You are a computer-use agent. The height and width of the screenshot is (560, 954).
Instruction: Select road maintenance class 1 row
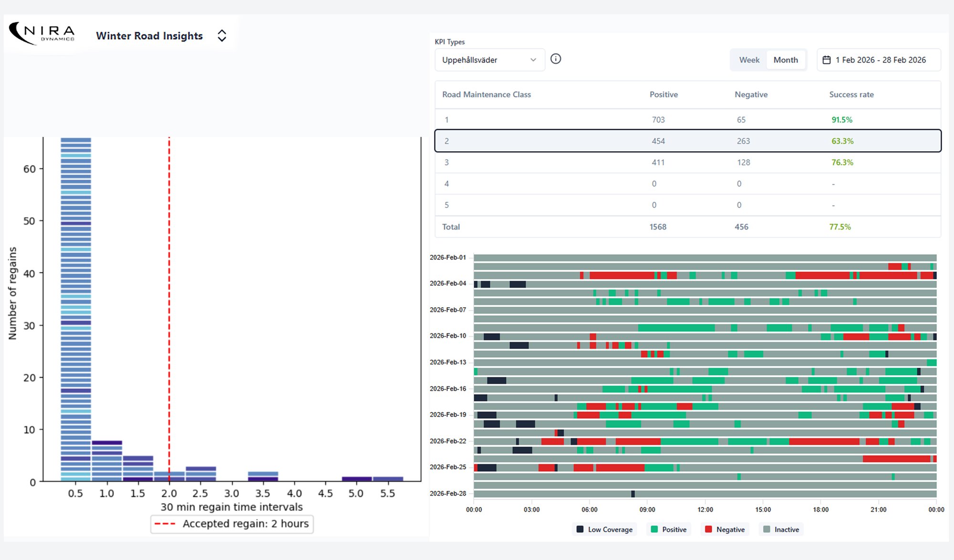pos(687,120)
